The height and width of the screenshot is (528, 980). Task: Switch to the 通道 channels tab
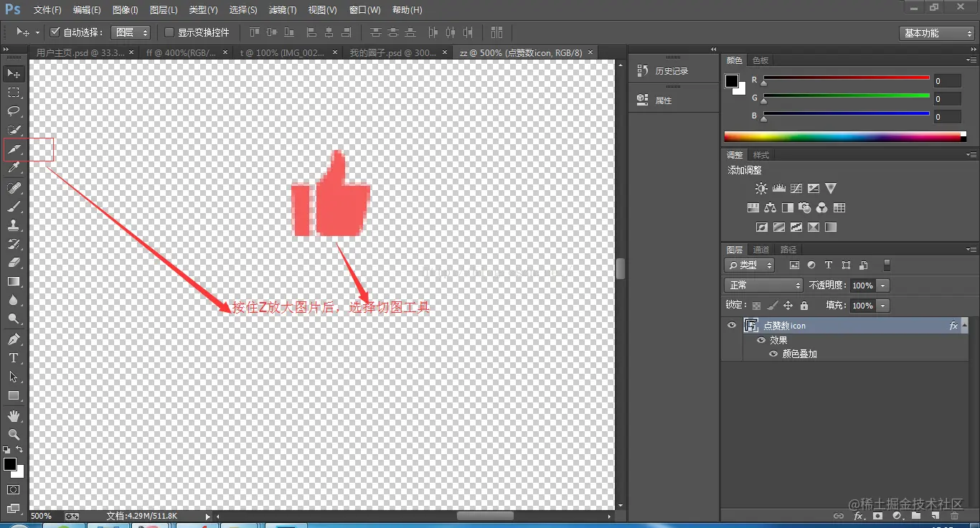point(761,250)
